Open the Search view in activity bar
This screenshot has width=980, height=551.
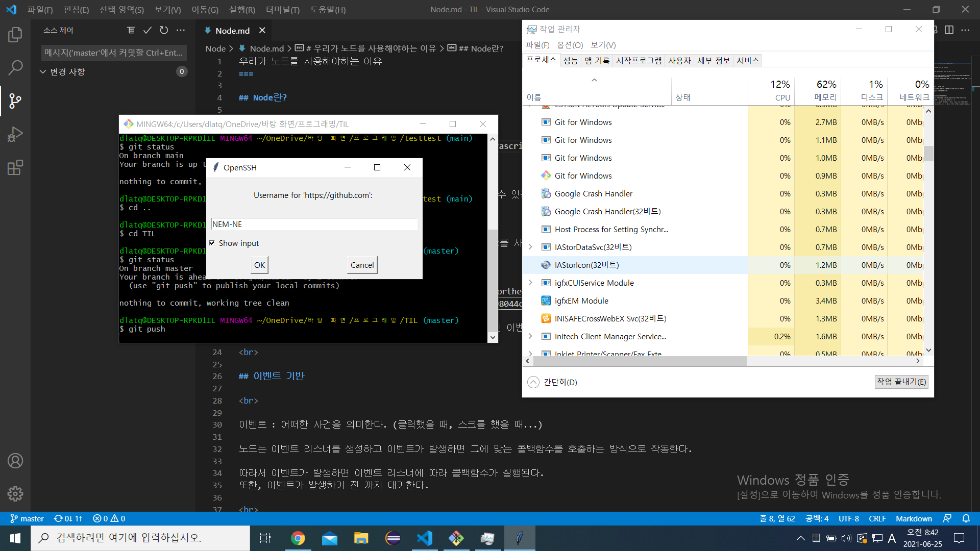[15, 67]
